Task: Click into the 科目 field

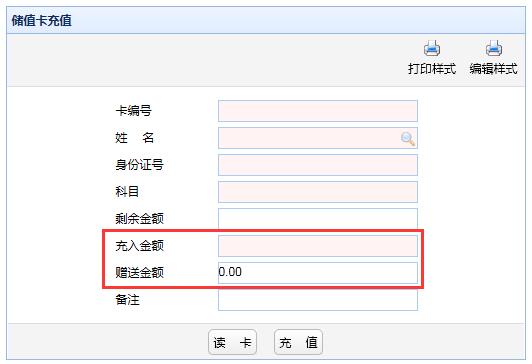Action: pos(318,192)
